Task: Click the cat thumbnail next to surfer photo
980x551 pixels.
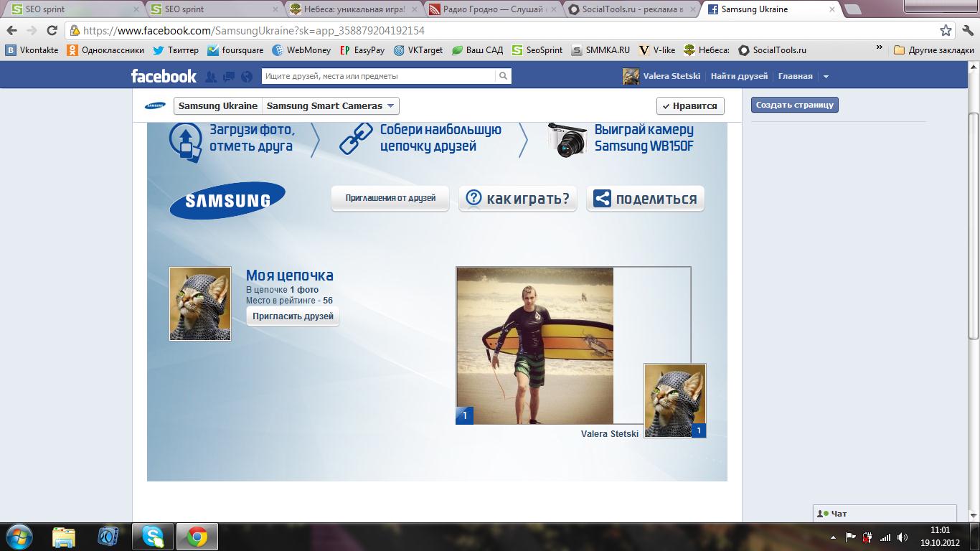Action: point(675,400)
